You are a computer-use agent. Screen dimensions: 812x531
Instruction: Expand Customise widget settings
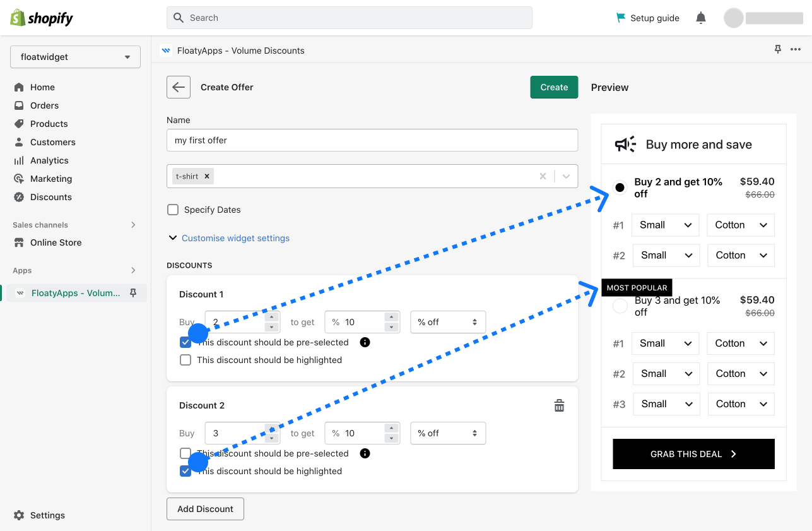[235, 238]
